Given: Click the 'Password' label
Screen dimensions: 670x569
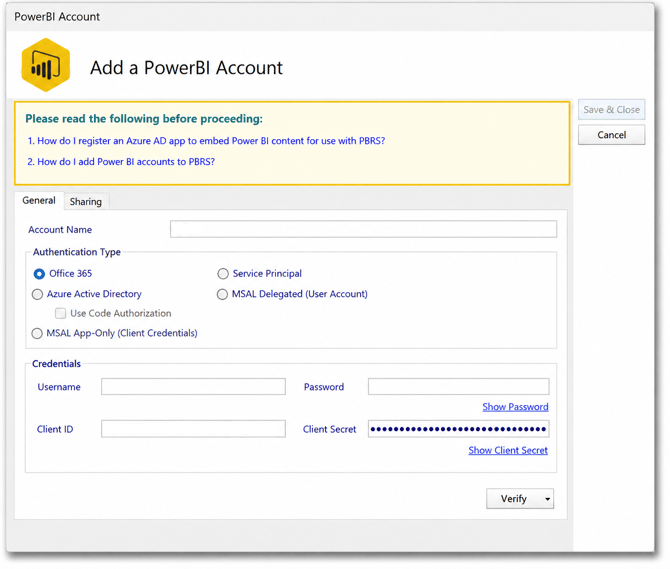Looking at the screenshot, I should pos(324,387).
